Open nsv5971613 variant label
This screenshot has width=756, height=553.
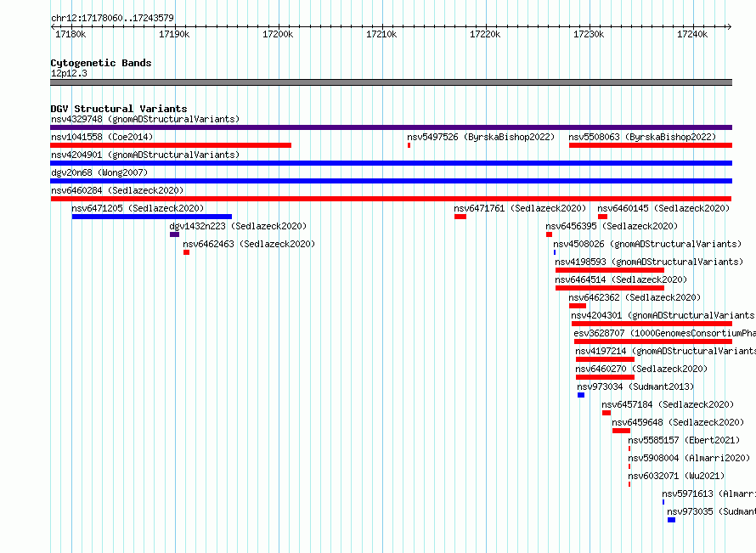pos(708,494)
